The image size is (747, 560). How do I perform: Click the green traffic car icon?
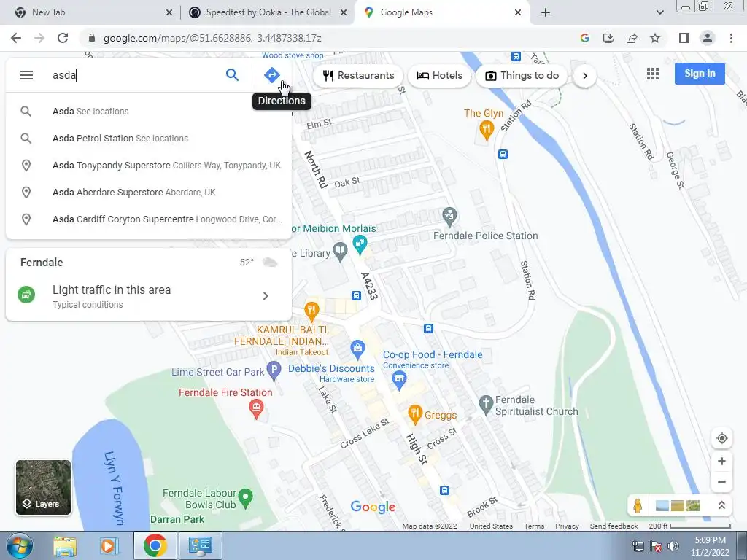pyautogui.click(x=26, y=295)
